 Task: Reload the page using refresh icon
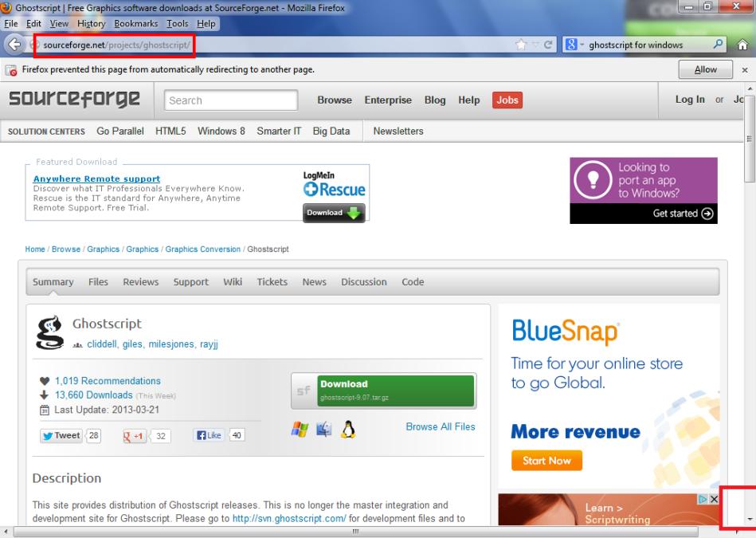point(548,45)
